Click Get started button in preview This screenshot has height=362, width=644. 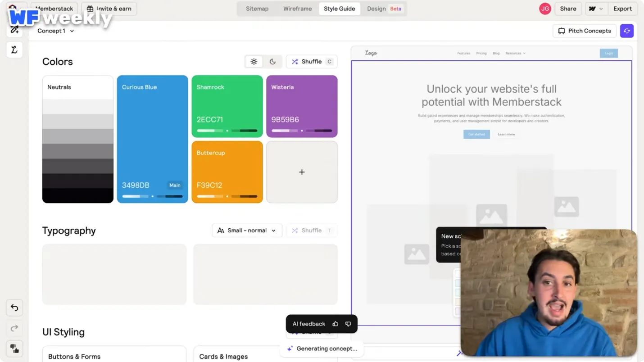click(x=476, y=134)
